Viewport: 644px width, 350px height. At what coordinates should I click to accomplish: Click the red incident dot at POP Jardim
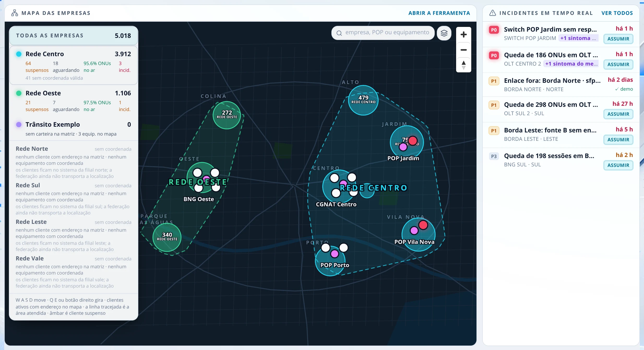[413, 141]
